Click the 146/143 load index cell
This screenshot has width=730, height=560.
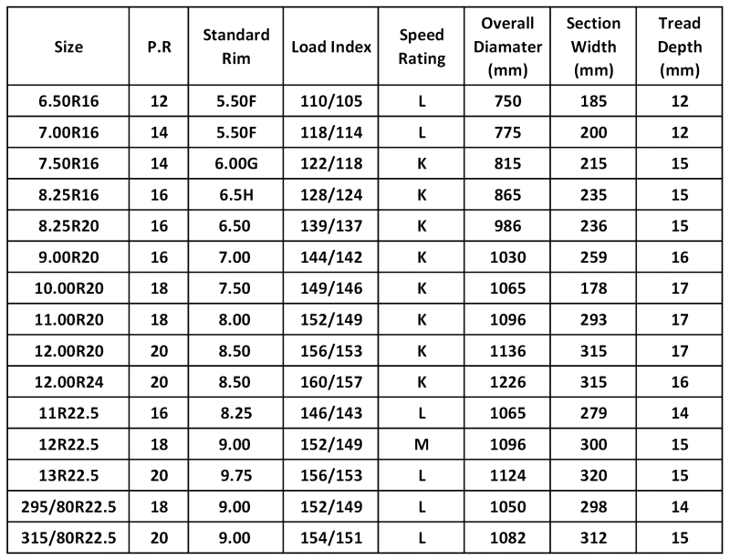click(331, 413)
